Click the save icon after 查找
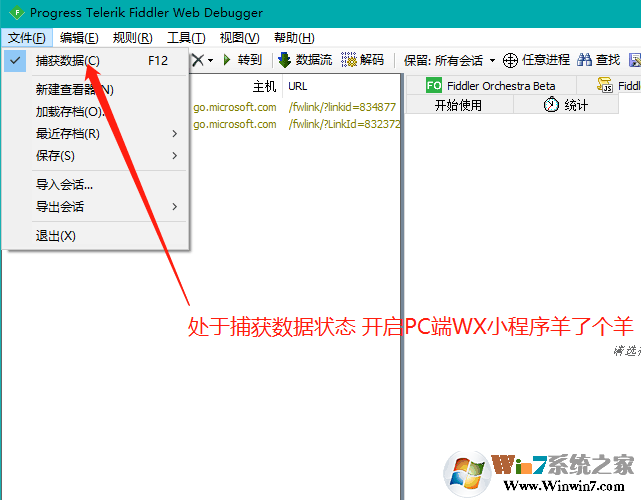641x500 pixels. click(635, 60)
